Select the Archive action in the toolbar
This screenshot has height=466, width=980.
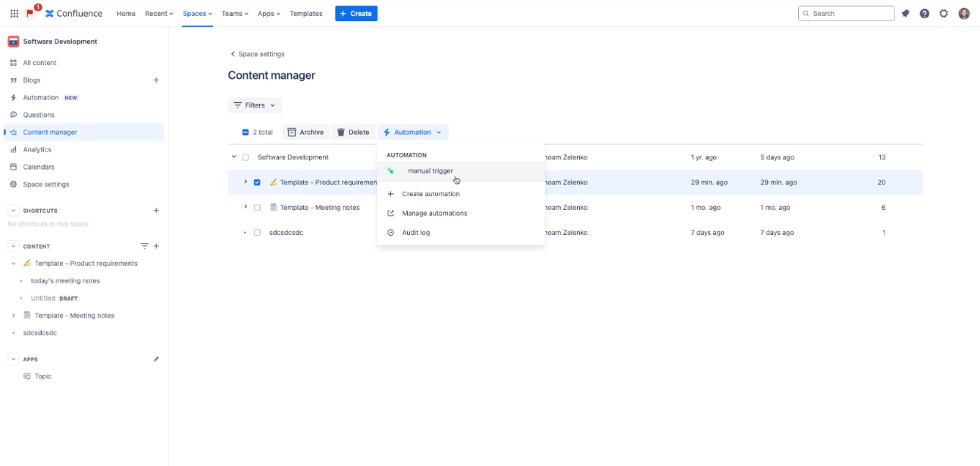(306, 132)
